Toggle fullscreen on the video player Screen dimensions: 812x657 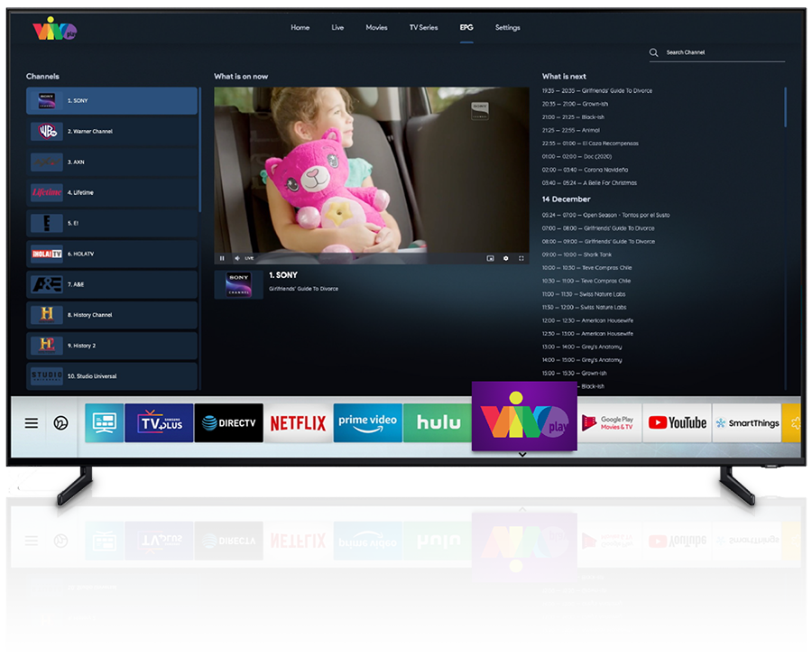[x=521, y=258]
